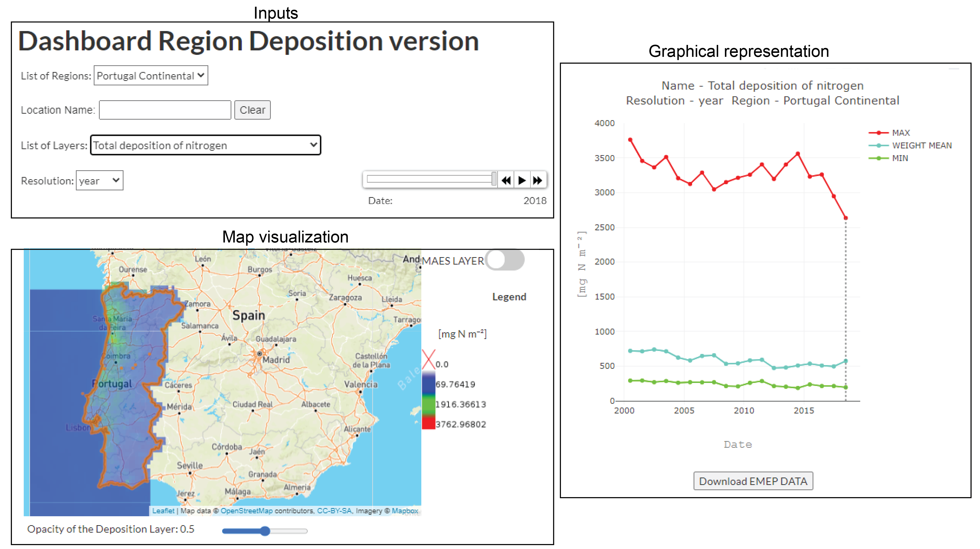Screen dimensions: 980x549
Task: Open the Resolution year dropdown
Action: pos(100,180)
